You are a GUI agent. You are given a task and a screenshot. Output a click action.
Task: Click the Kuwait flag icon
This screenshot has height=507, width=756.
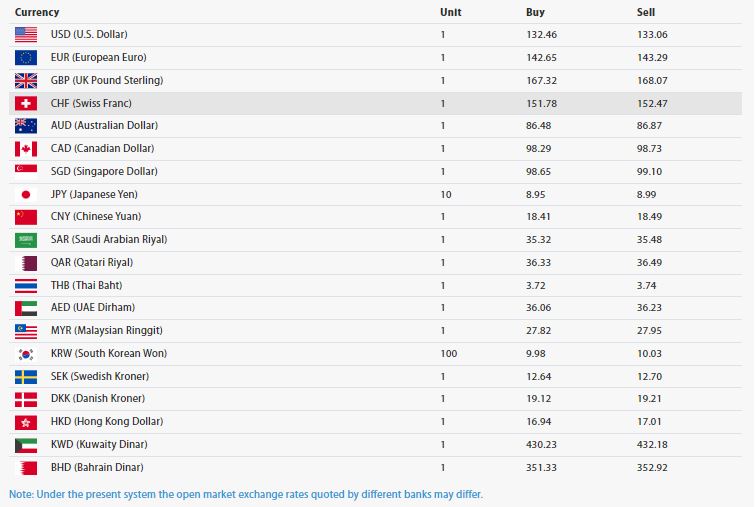pyautogui.click(x=26, y=445)
